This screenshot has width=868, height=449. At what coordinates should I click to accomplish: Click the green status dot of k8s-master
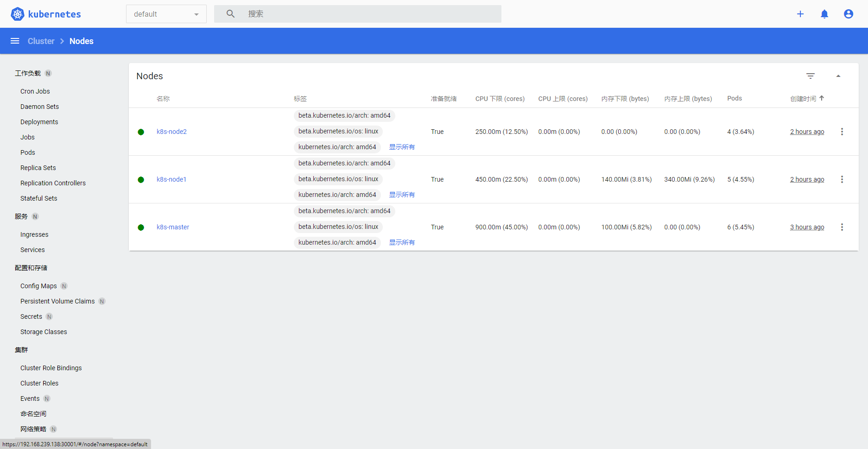click(141, 228)
